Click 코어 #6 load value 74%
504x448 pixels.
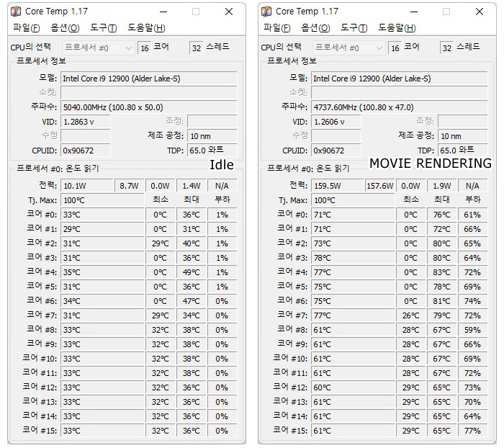point(472,301)
